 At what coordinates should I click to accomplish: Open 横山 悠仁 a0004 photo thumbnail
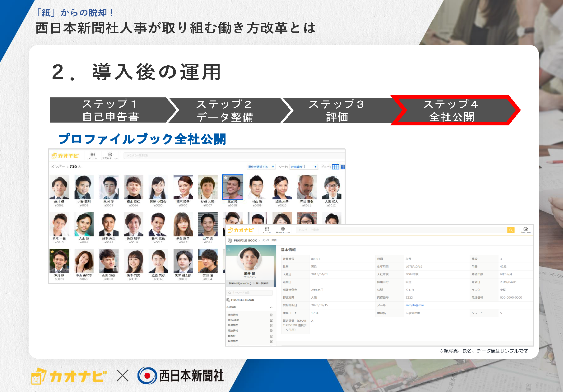(133, 187)
